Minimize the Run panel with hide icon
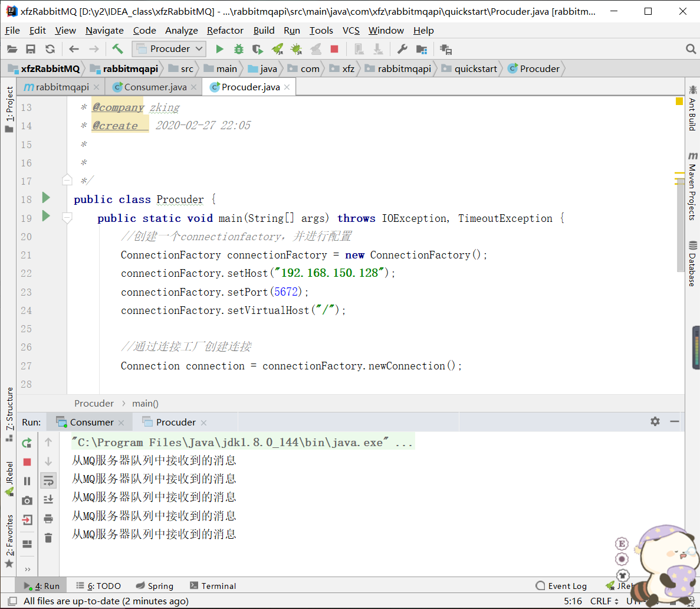The width and height of the screenshot is (700, 609). [x=675, y=421]
